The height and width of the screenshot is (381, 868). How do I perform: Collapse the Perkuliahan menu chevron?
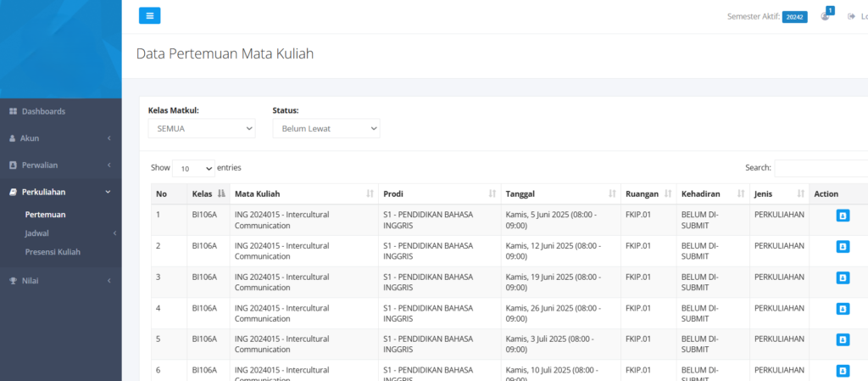[x=108, y=192]
